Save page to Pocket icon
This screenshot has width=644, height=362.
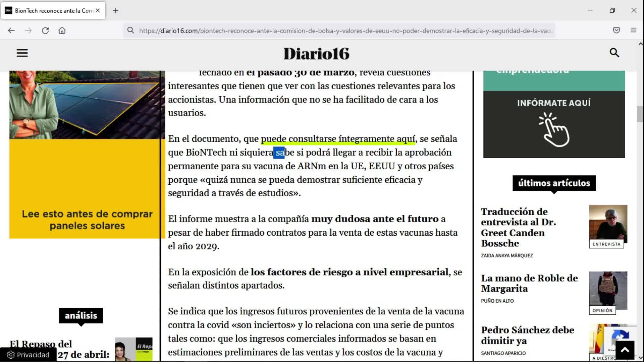coord(616,30)
